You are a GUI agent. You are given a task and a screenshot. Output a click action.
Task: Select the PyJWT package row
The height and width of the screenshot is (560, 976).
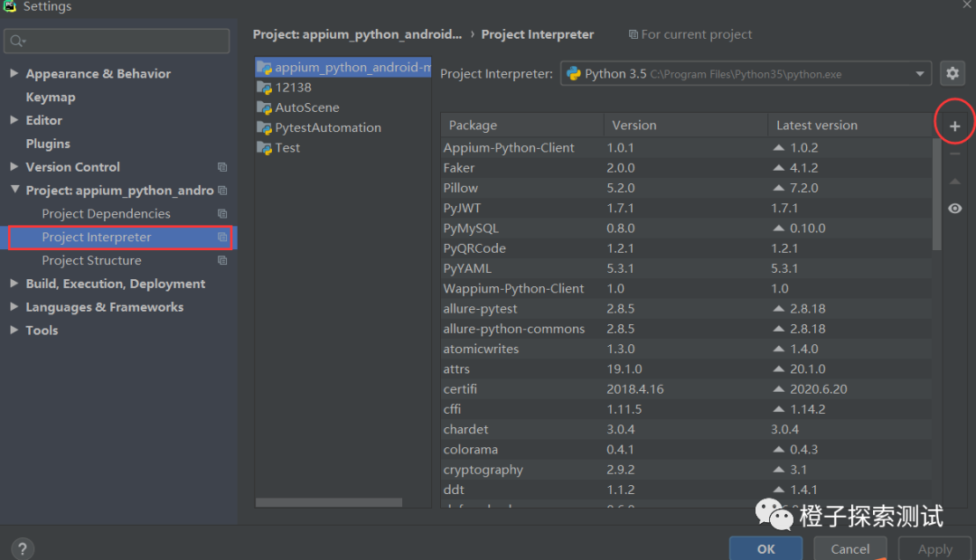pyautogui.click(x=686, y=208)
